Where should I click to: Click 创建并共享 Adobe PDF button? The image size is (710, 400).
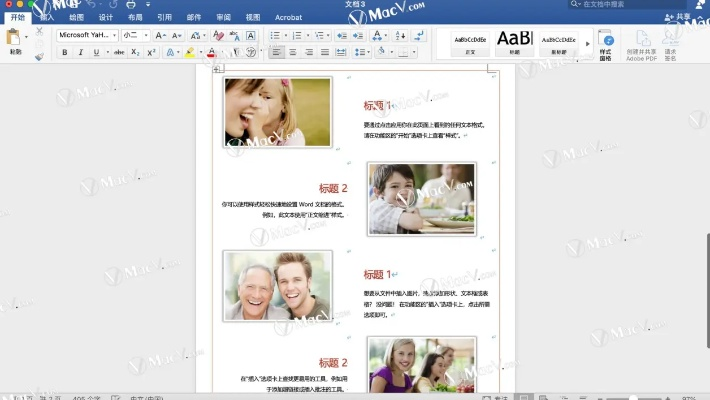click(x=641, y=45)
